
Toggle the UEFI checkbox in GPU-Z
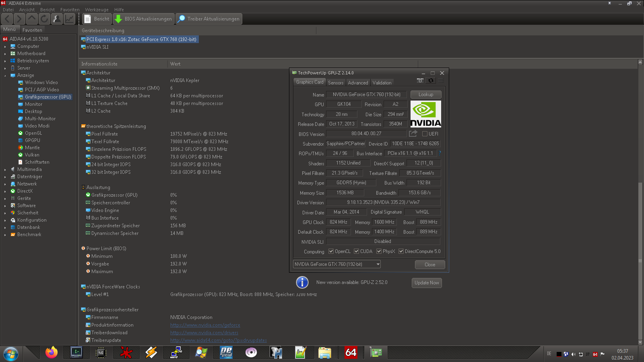coord(425,134)
